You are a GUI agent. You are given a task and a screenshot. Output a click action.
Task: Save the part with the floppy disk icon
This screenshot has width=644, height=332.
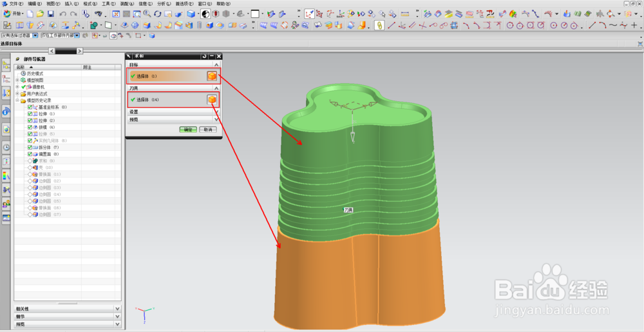50,14
